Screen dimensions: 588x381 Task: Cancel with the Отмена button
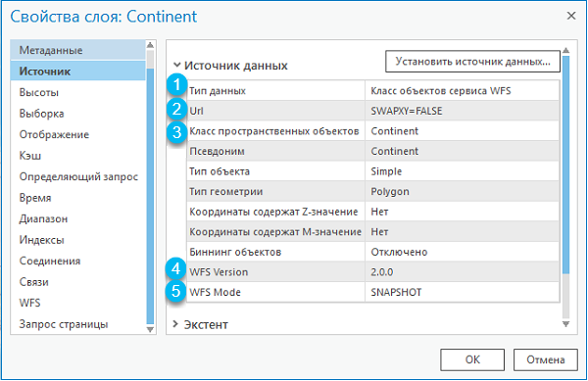pos(545,359)
